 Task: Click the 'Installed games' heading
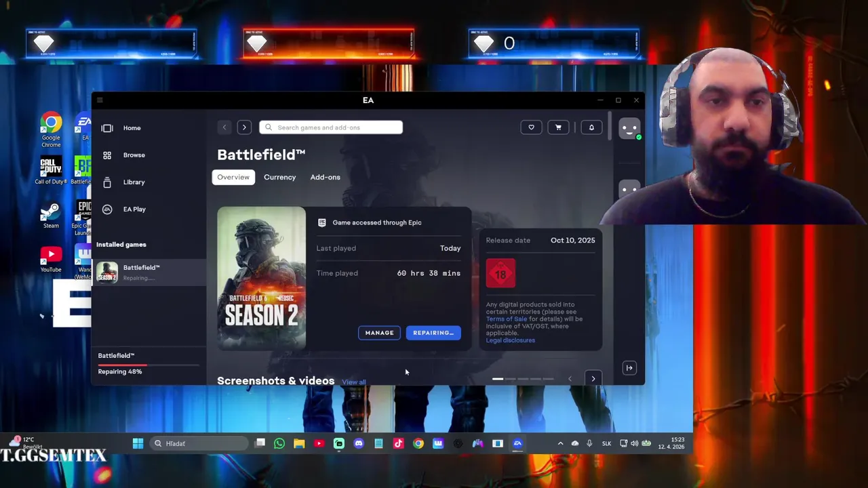point(121,245)
